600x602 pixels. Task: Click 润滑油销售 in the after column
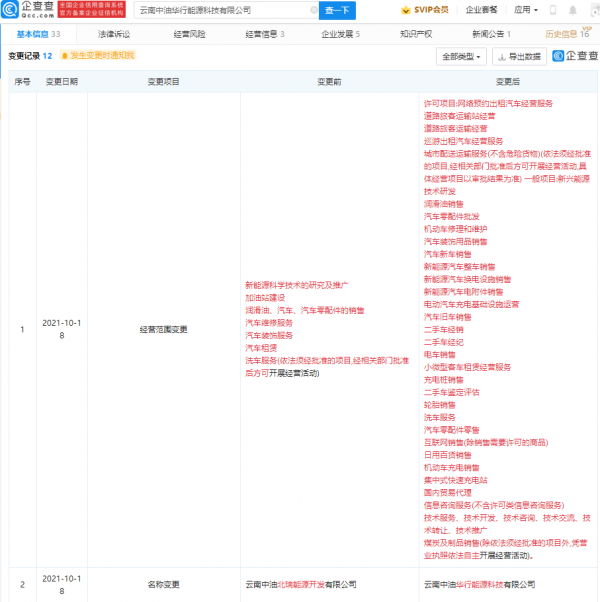444,204
